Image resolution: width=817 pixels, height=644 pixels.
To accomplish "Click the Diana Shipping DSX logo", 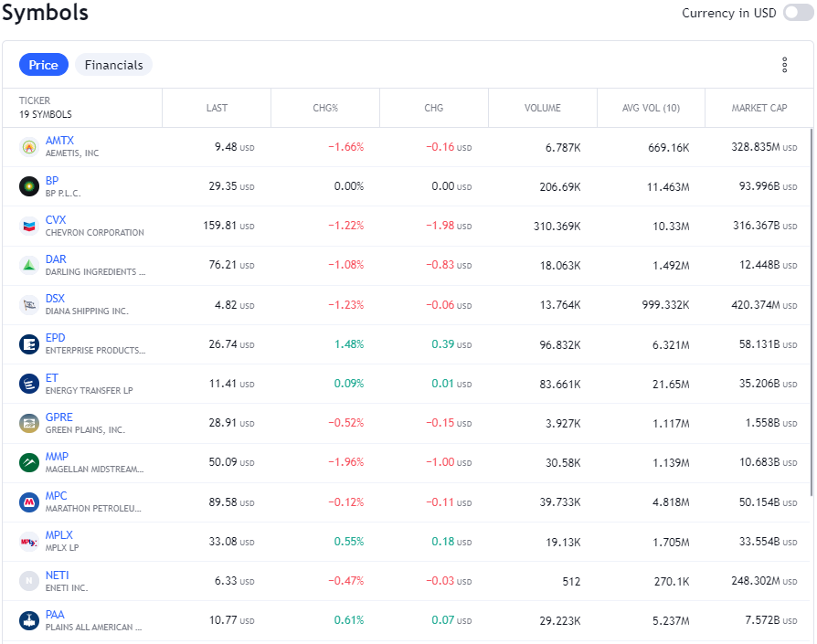I will click(29, 304).
